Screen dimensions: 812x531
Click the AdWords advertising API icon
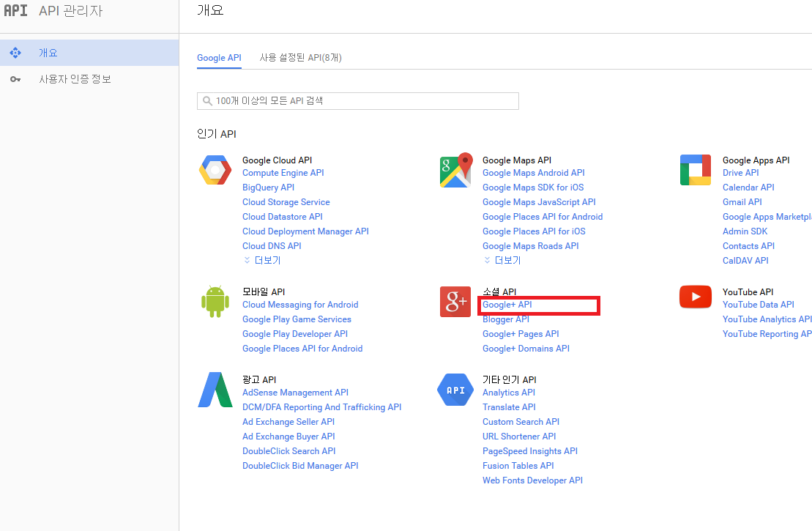215,390
